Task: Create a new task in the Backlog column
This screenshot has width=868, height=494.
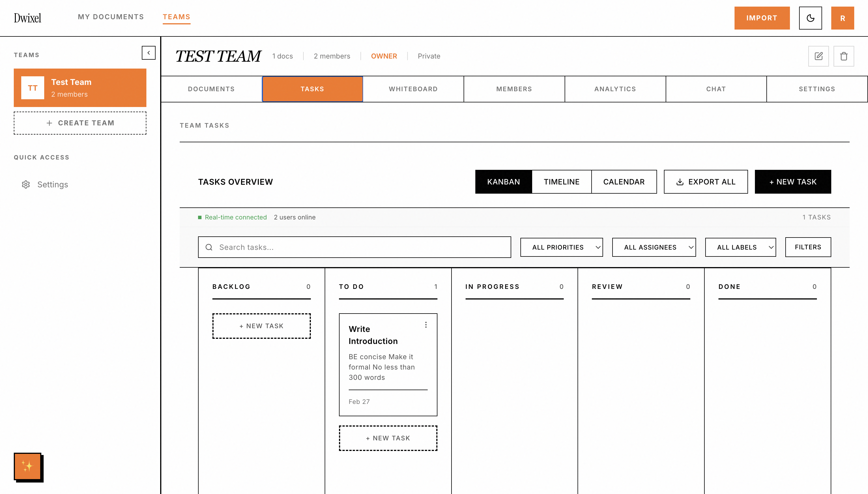Action: click(x=261, y=326)
